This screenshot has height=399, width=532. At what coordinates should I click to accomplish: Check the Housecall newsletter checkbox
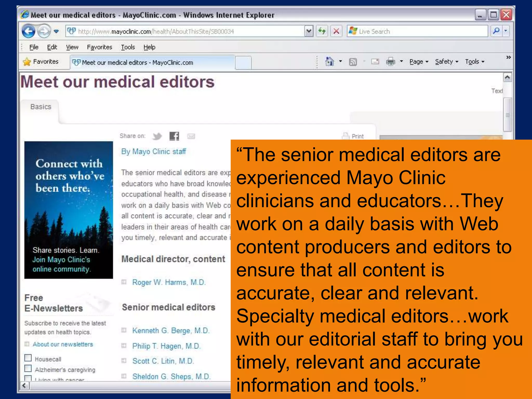28,358
